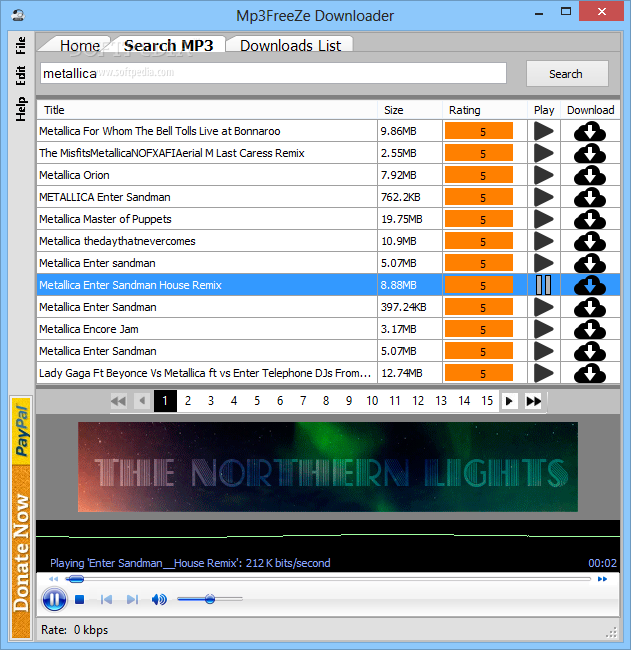Stop the player with square button
This screenshot has height=650, width=631.
[80, 599]
